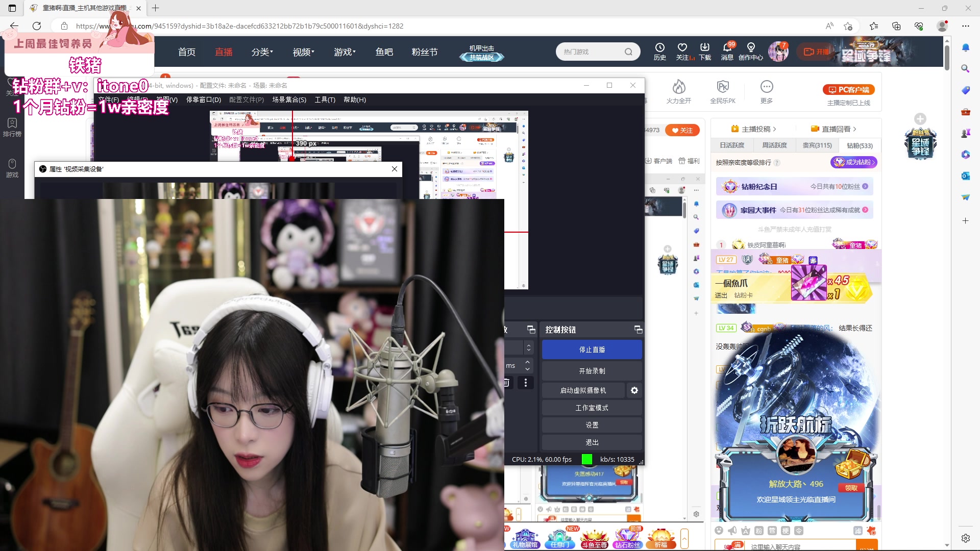Viewport: 980px width, 551px height.
Task: Click the orange PC客户端 button
Action: coord(848,90)
